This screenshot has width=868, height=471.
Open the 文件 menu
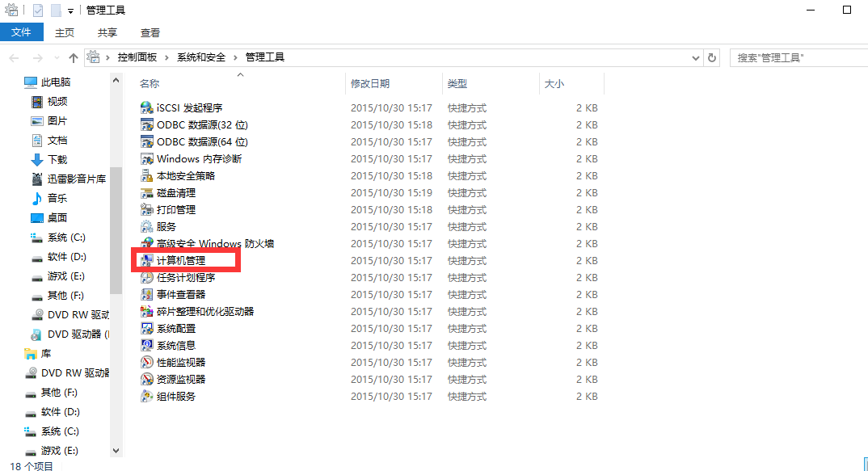click(x=22, y=32)
